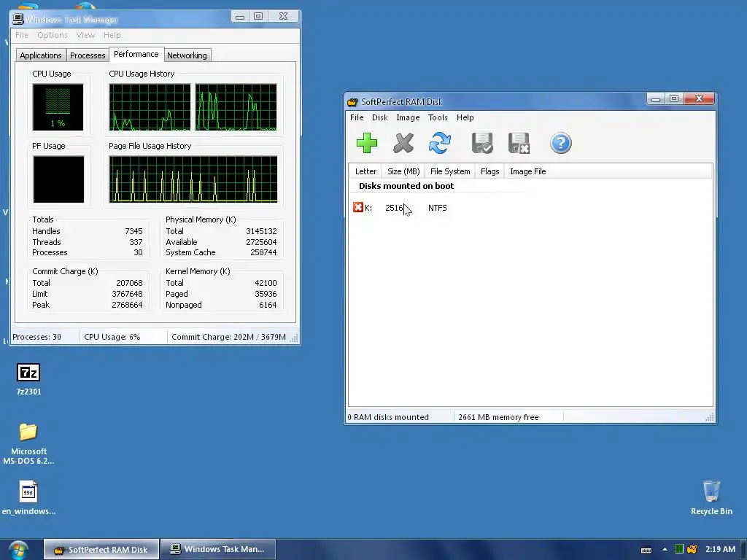Click 'CPU Usage: 6%' status bar text
Viewport: 747px width, 560px height.
click(112, 337)
